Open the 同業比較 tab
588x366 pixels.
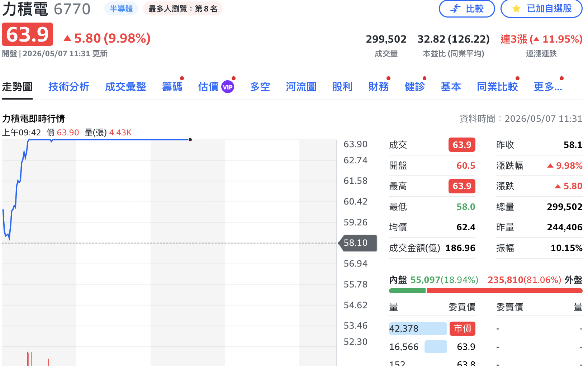[497, 87]
